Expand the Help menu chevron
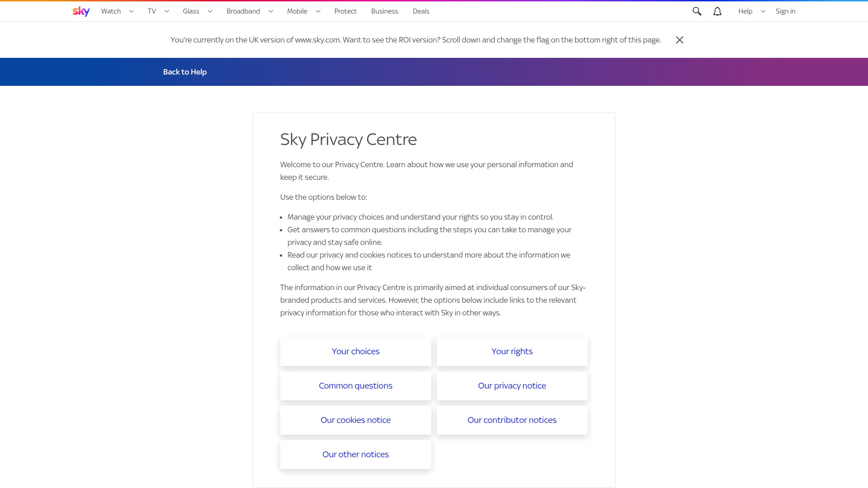 (763, 11)
